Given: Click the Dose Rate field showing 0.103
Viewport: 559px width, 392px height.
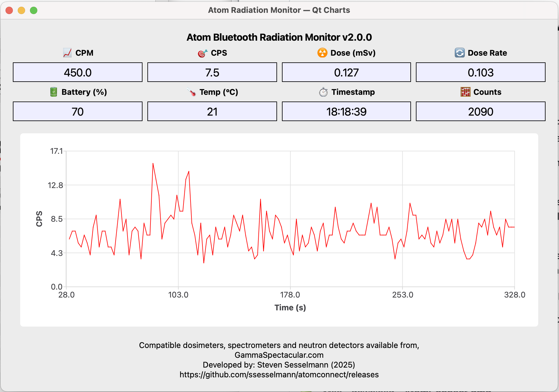Looking at the screenshot, I should click(480, 72).
